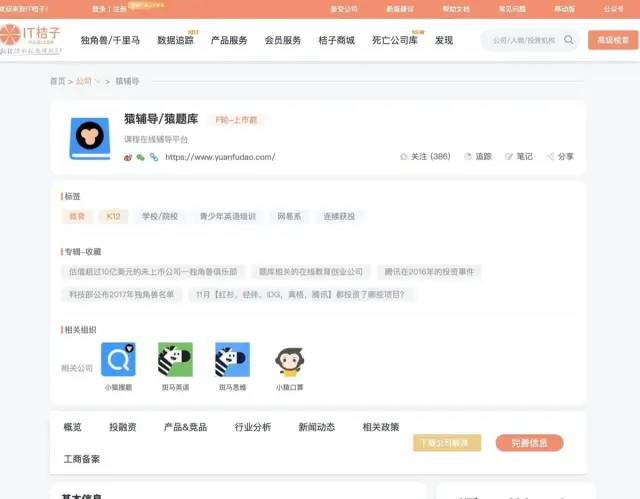Open related company 斑马英语 icon
This screenshot has width=640, height=499.
click(x=176, y=359)
